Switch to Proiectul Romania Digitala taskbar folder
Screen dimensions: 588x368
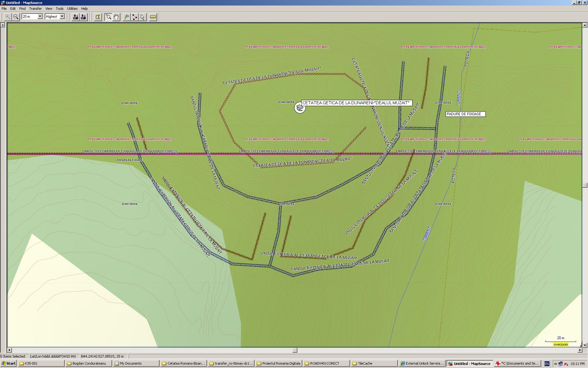point(278,363)
